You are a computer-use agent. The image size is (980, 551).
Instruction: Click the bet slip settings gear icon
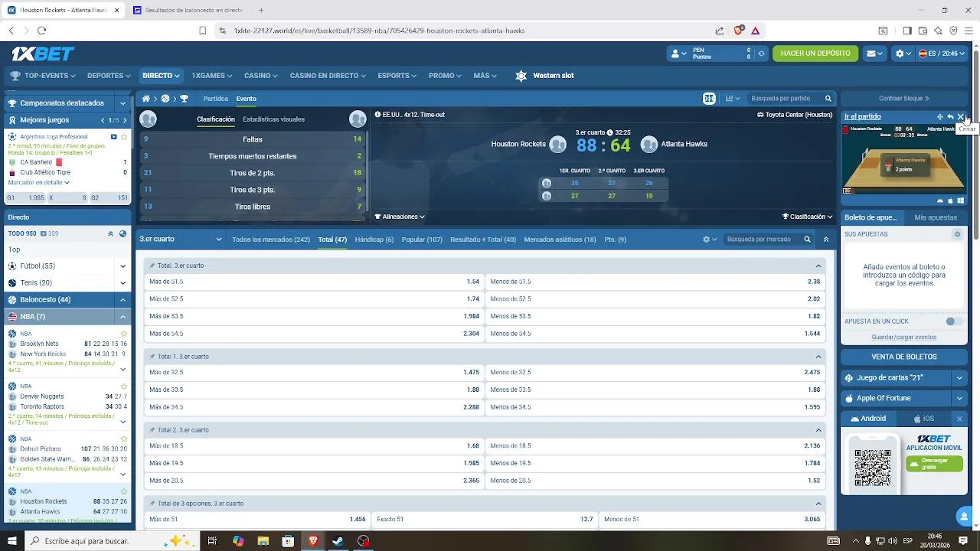(957, 234)
